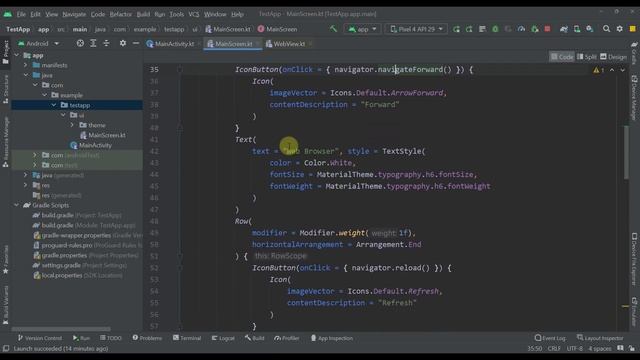
Task: Open the Problems tool window
Action: click(147, 338)
